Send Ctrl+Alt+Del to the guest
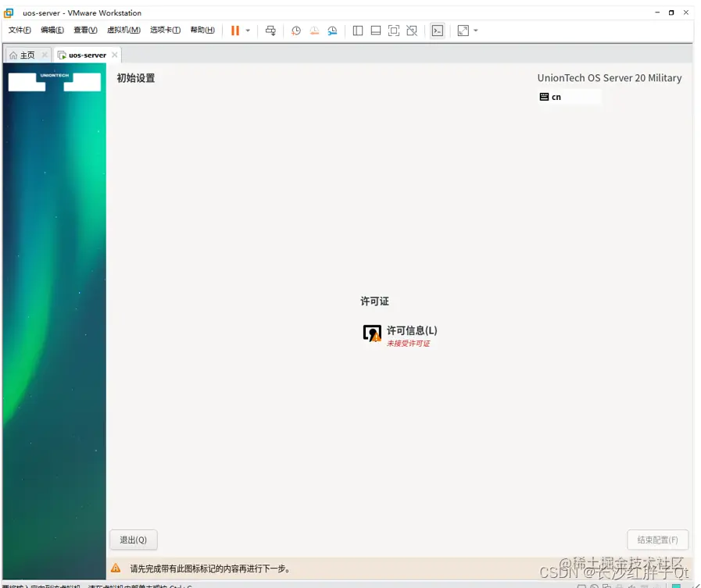 [271, 30]
